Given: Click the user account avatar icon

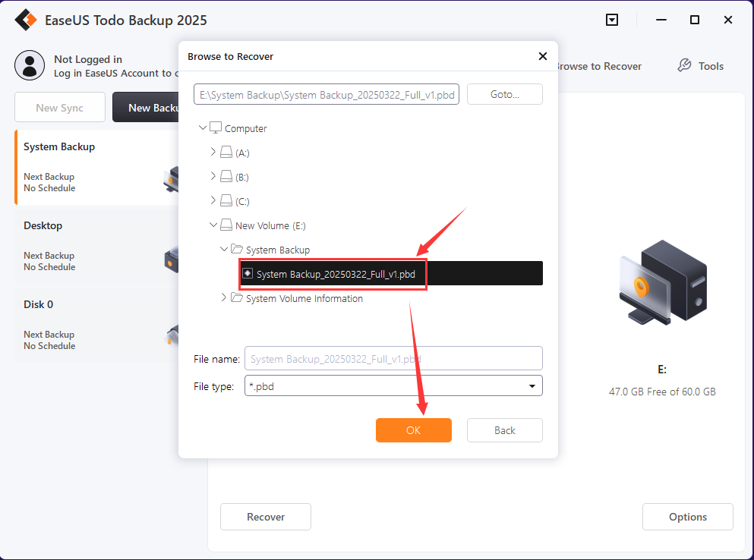Looking at the screenshot, I should click(x=30, y=65).
